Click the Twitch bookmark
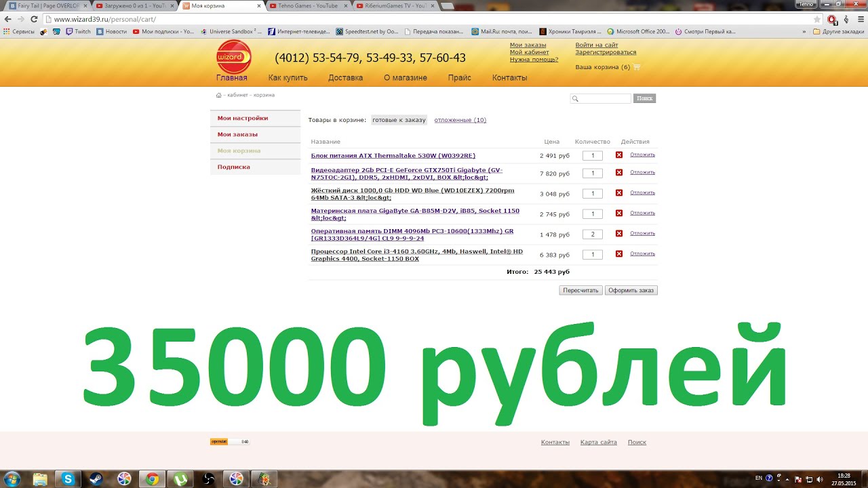This screenshot has height=488, width=868. (x=78, y=31)
